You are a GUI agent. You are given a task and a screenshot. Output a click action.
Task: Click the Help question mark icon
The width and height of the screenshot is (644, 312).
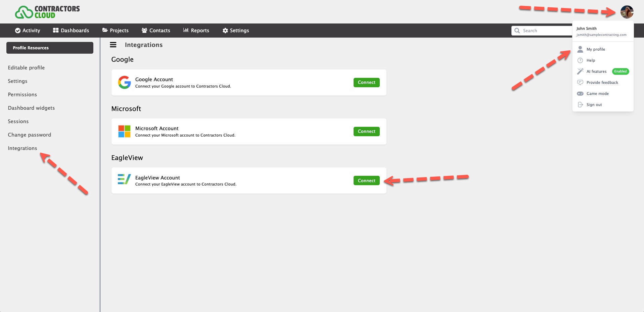[x=580, y=60]
